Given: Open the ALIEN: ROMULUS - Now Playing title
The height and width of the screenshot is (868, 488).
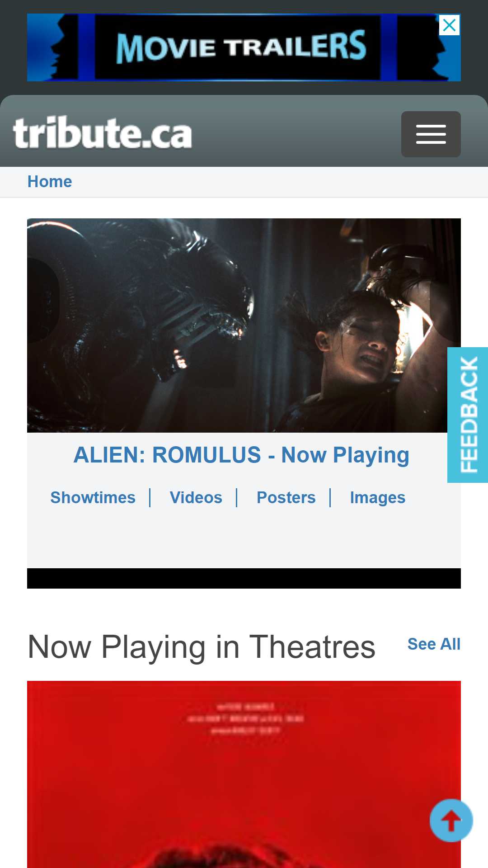Looking at the screenshot, I should point(242,455).
